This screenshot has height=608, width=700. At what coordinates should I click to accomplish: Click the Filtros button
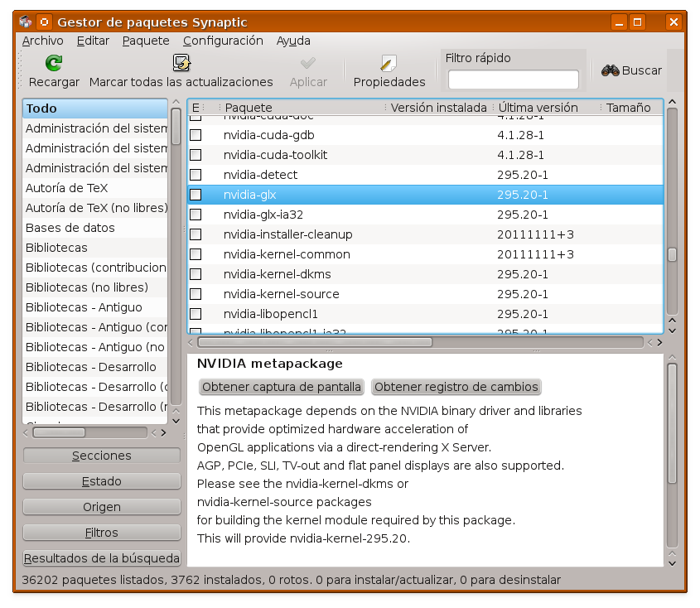coord(102,533)
